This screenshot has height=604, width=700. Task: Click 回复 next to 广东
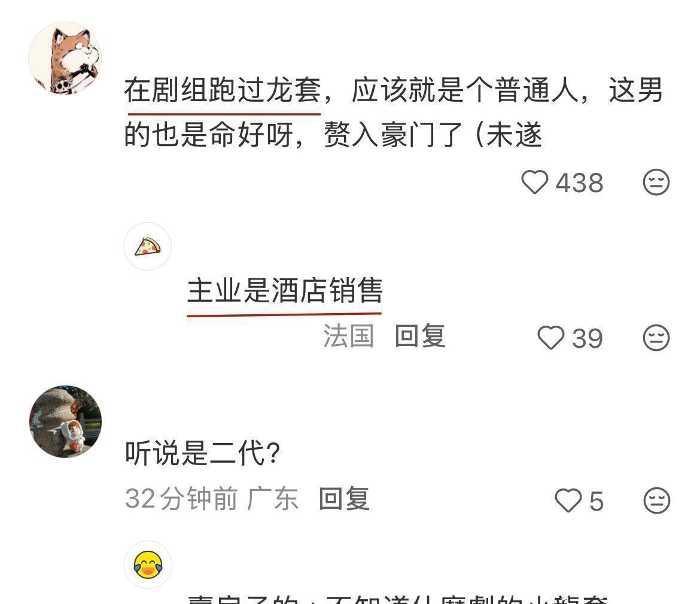pos(344,499)
